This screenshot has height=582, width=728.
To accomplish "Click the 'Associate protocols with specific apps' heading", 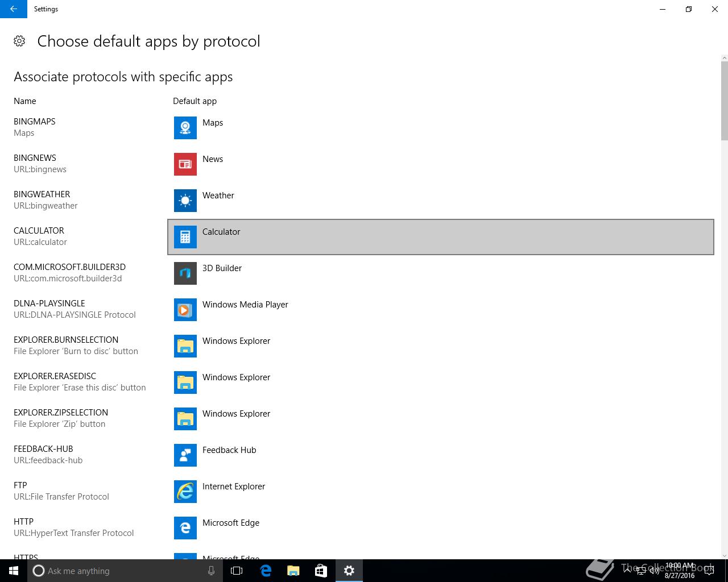I will tap(123, 77).
